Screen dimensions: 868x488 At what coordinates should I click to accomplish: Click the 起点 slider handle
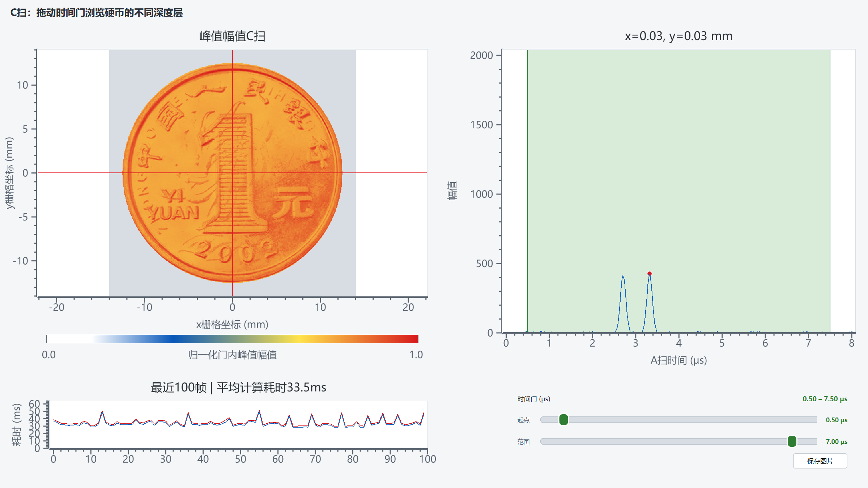[563, 420]
